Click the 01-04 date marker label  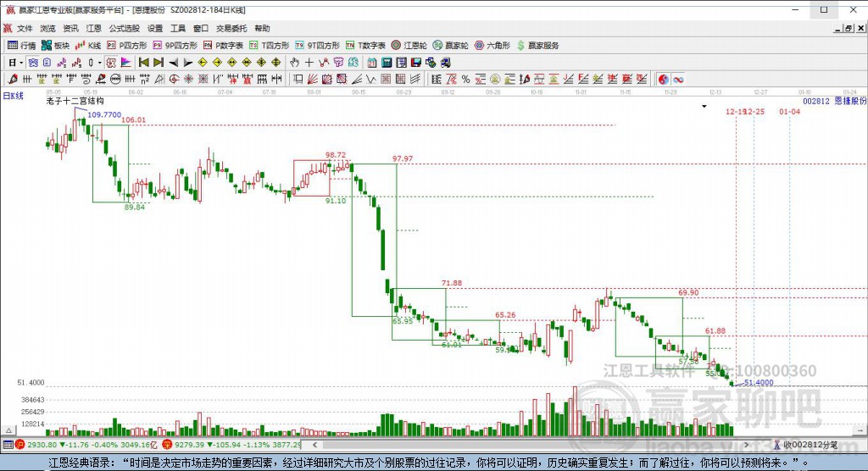pos(789,111)
